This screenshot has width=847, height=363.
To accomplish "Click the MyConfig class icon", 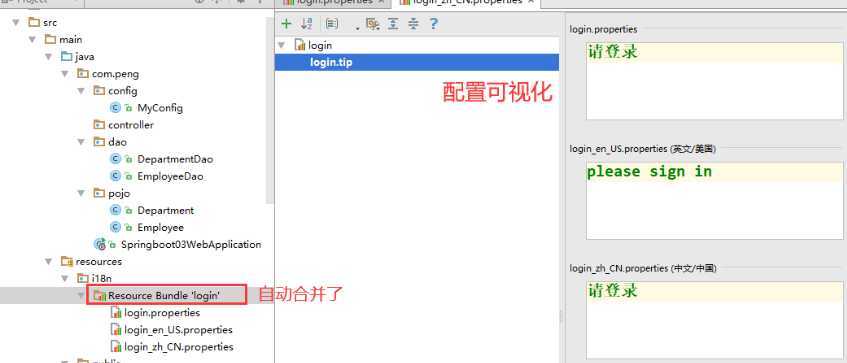I will pos(115,108).
